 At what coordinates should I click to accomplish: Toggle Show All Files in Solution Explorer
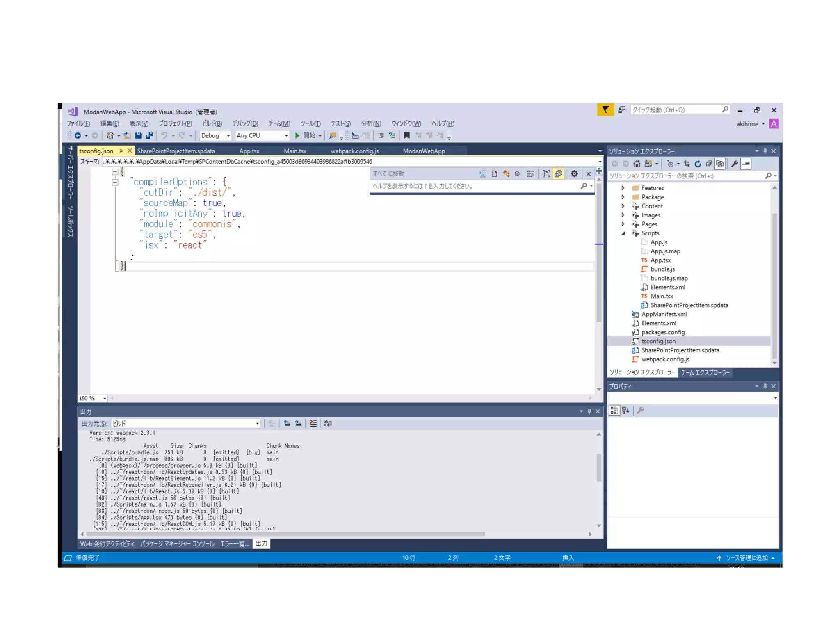coord(720,164)
